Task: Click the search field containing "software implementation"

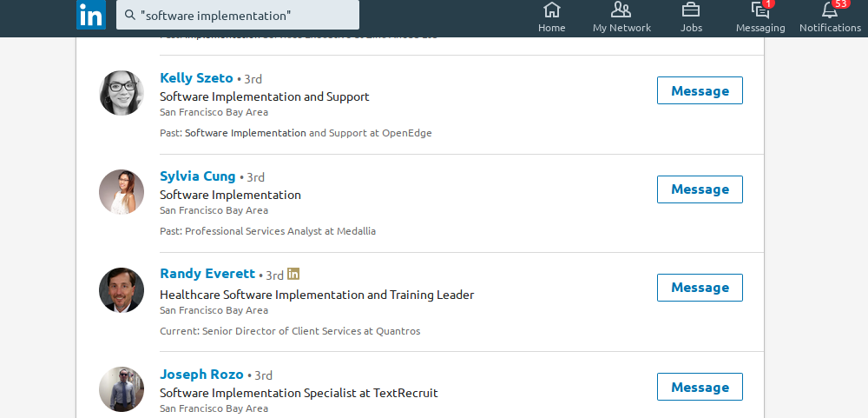Action: (238, 15)
